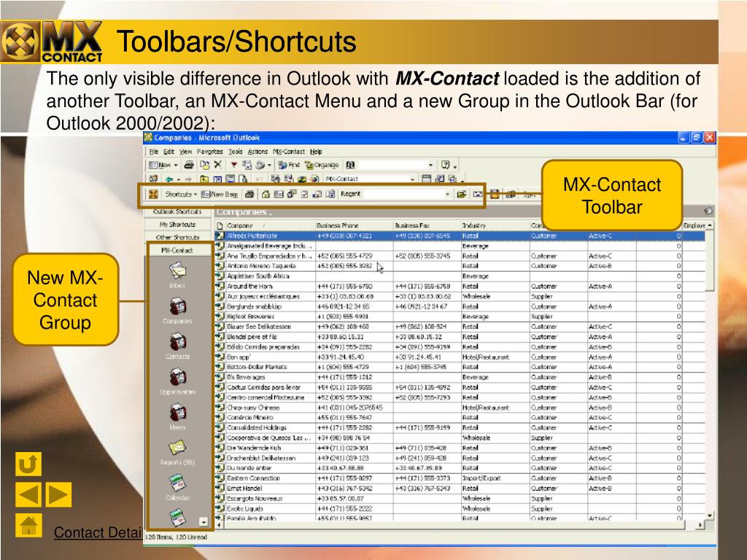Click the vertical scrollbar of the company list

click(710, 371)
